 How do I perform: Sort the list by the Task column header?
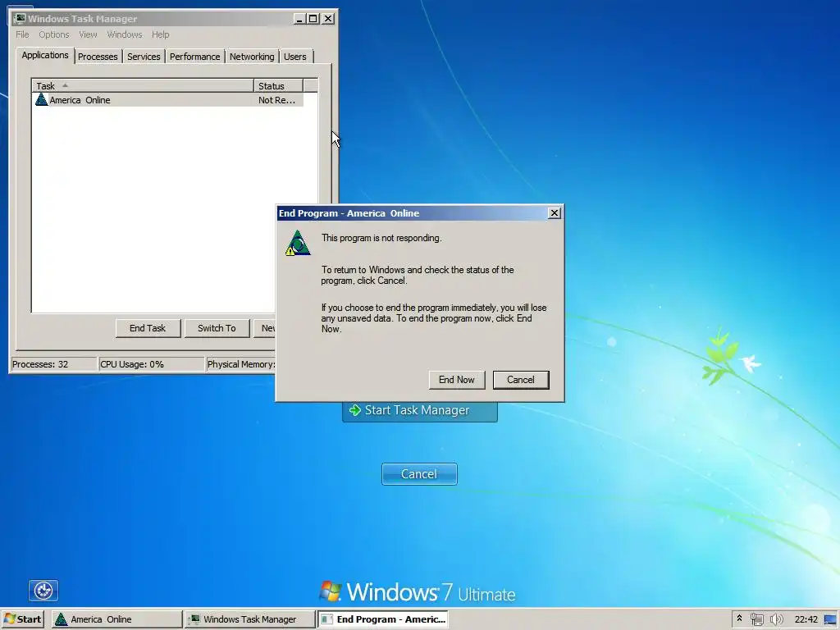point(143,85)
